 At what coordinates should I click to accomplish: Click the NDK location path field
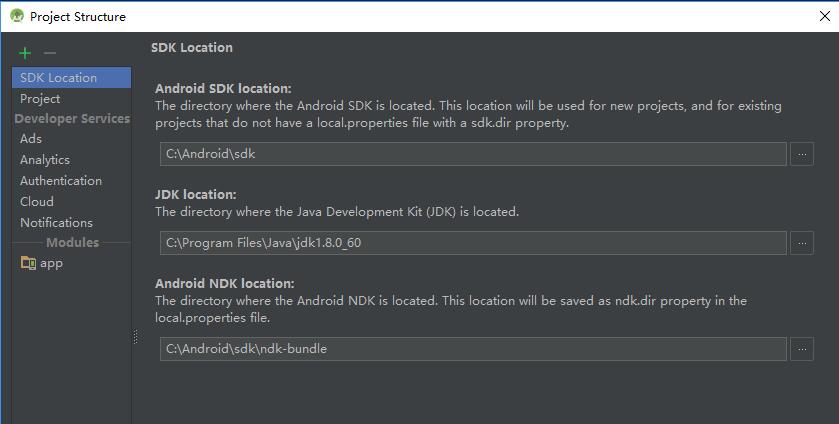473,349
